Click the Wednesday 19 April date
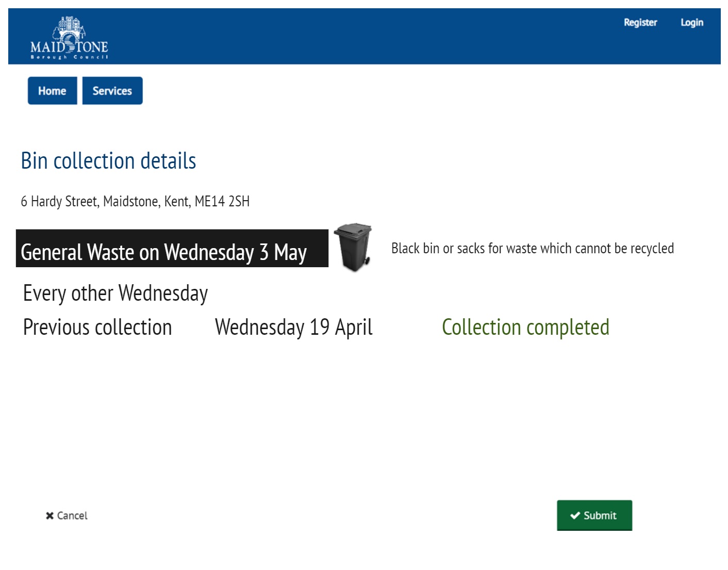The width and height of the screenshot is (728, 570). point(293,327)
